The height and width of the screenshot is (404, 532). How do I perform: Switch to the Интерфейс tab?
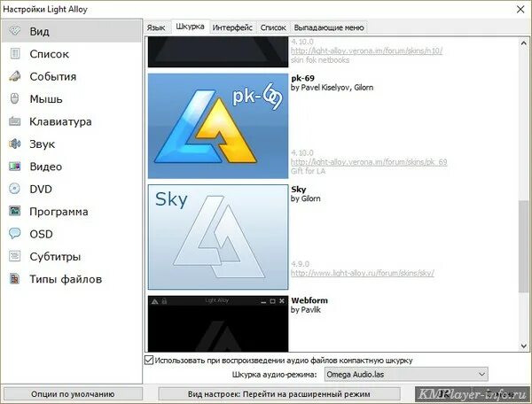(x=232, y=27)
